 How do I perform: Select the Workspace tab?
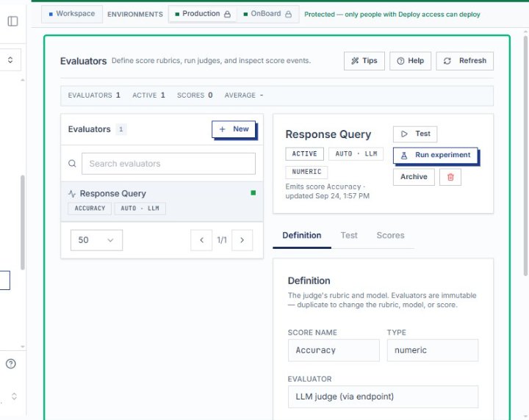[x=72, y=14]
